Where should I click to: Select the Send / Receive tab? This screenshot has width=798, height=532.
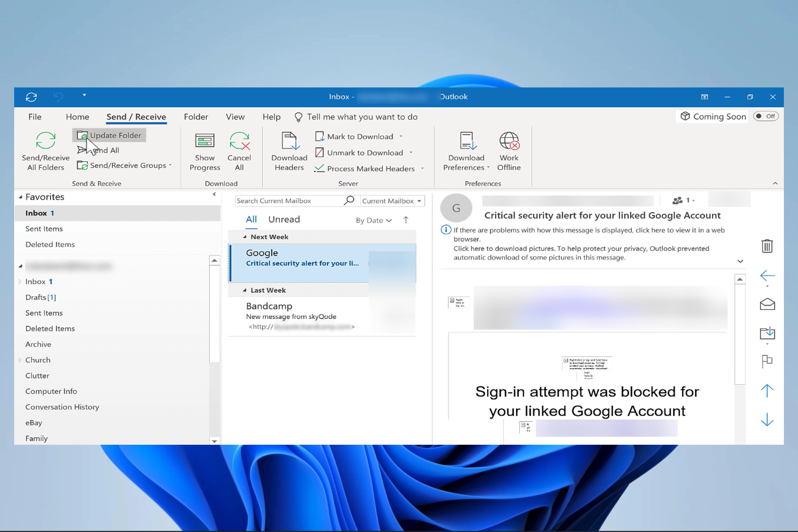(136, 117)
